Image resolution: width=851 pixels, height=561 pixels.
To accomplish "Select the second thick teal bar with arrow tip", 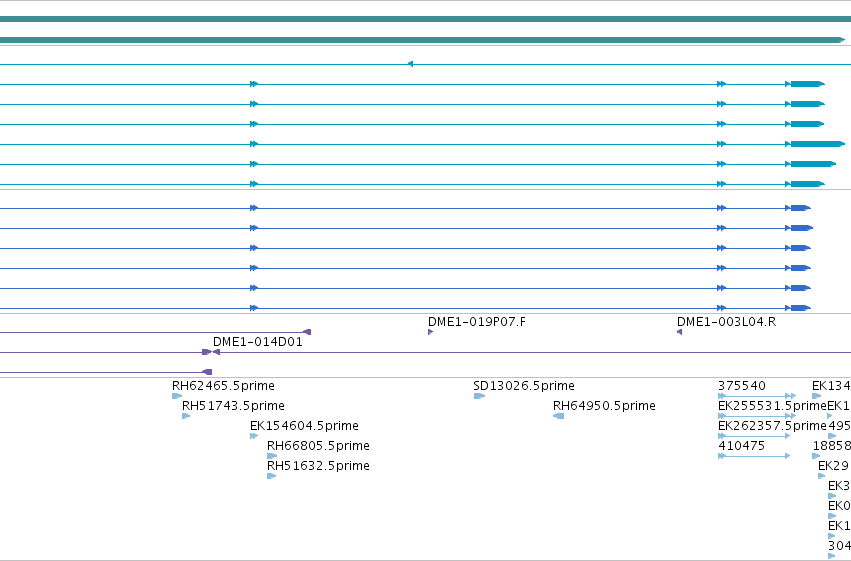I will coord(423,40).
